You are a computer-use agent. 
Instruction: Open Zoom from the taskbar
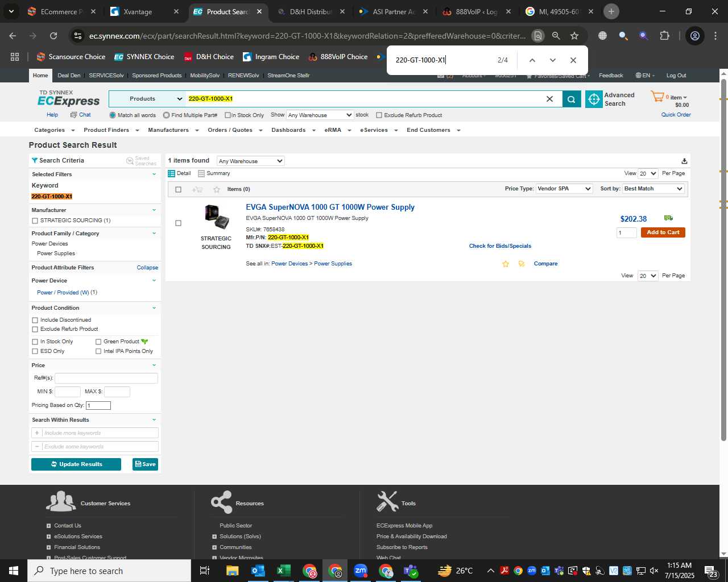(361, 571)
